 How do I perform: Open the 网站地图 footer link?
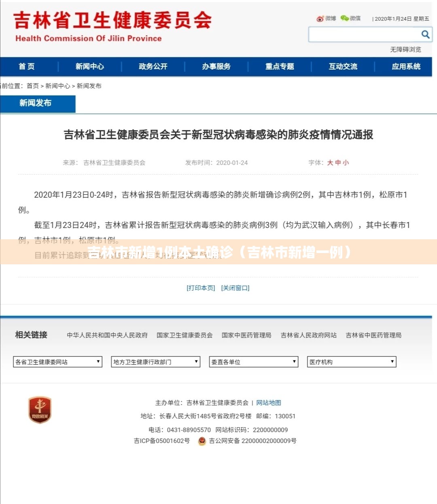269,403
